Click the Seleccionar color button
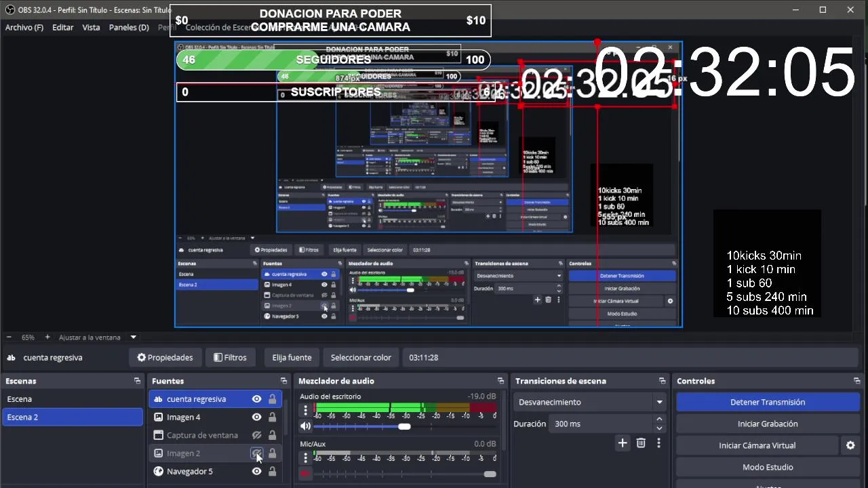868x488 pixels. click(x=361, y=357)
